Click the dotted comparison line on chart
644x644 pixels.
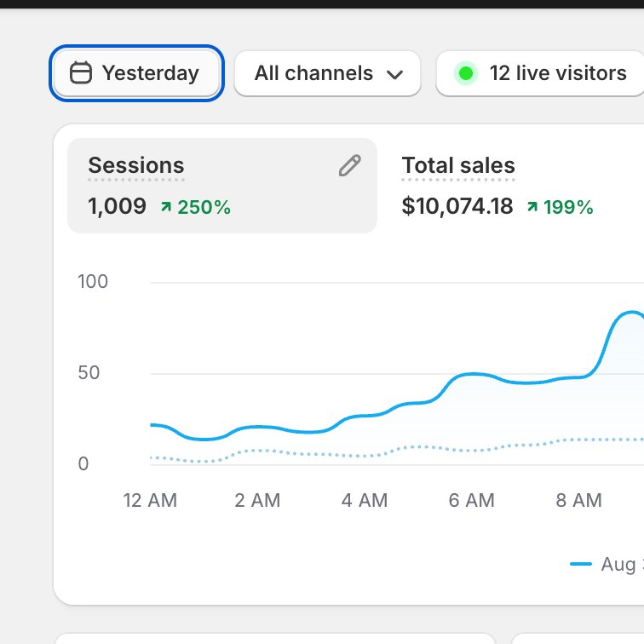397,450
